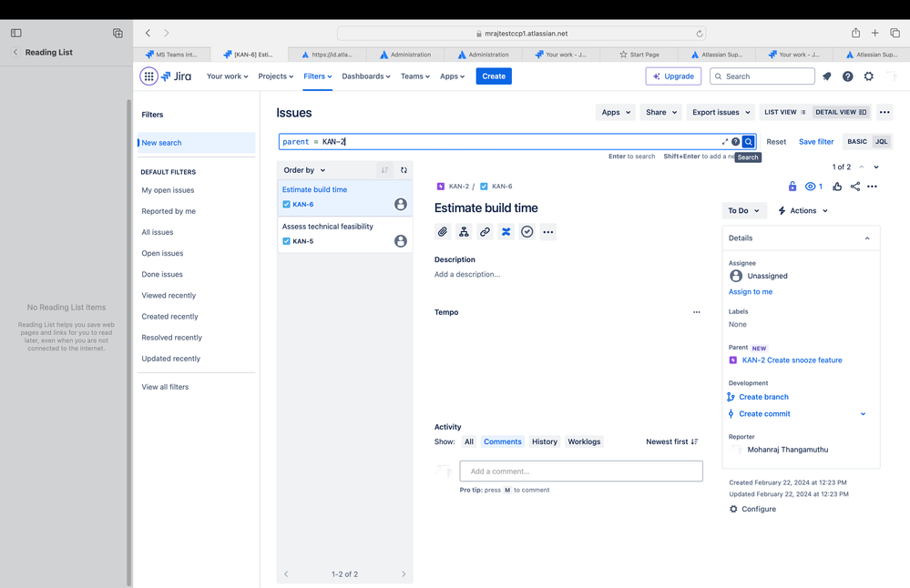Screen dimensions: 910x588
Task: Select My open issues filter
Action: [x=168, y=190]
